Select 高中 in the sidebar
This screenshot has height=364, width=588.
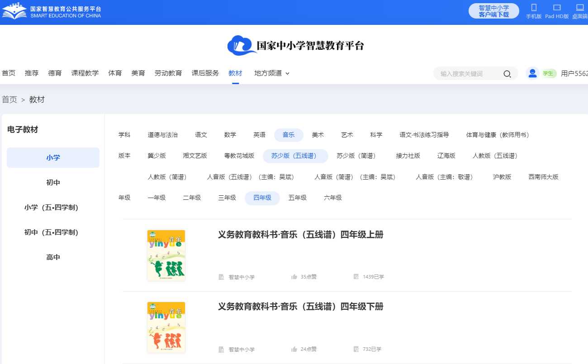53,257
